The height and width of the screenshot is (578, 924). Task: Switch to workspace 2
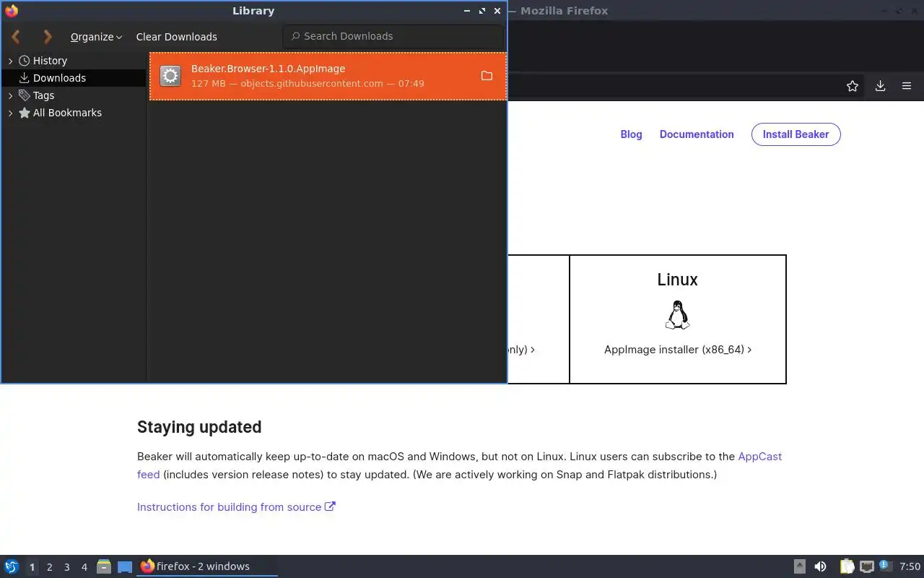(49, 567)
